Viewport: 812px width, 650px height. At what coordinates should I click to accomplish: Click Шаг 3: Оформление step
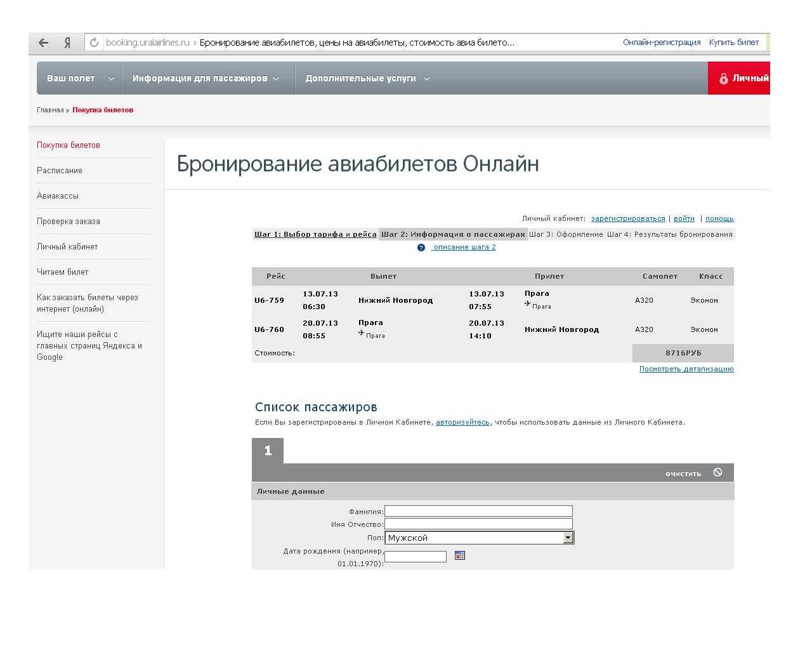tap(566, 234)
